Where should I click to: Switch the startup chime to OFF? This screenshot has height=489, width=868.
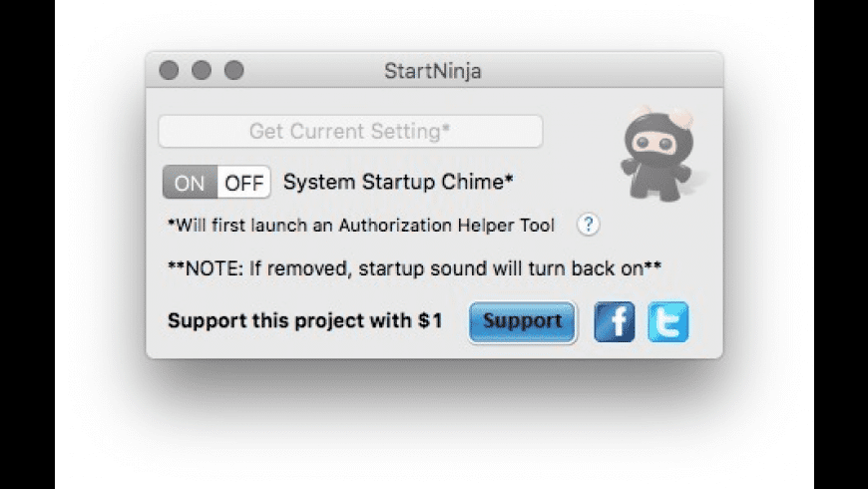(243, 183)
